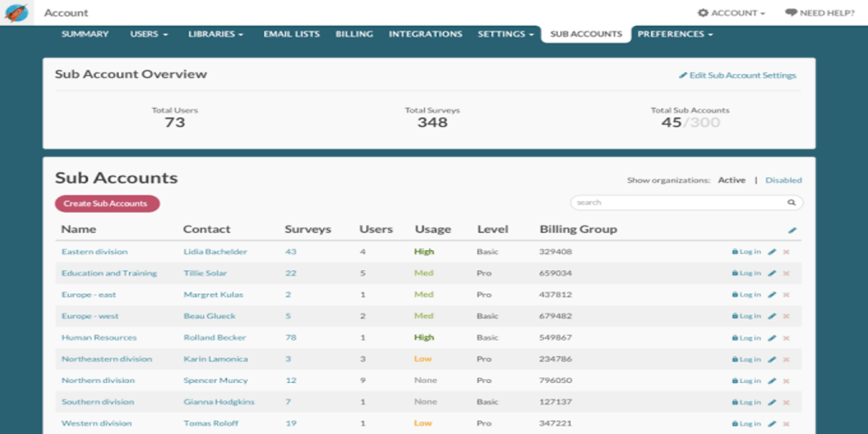This screenshot has height=434, width=868.
Task: Edit Western division via pencil icon
Action: click(x=772, y=423)
